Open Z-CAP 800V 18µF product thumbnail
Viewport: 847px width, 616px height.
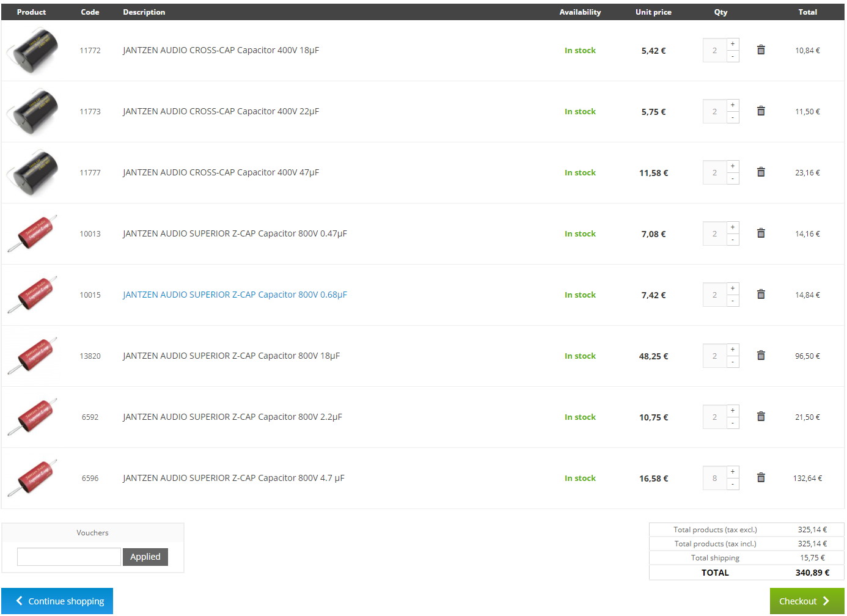(32, 356)
